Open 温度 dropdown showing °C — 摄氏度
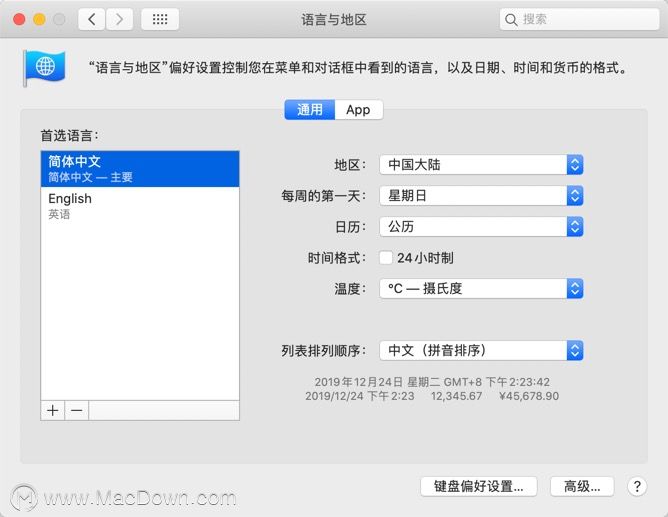 tap(481, 289)
